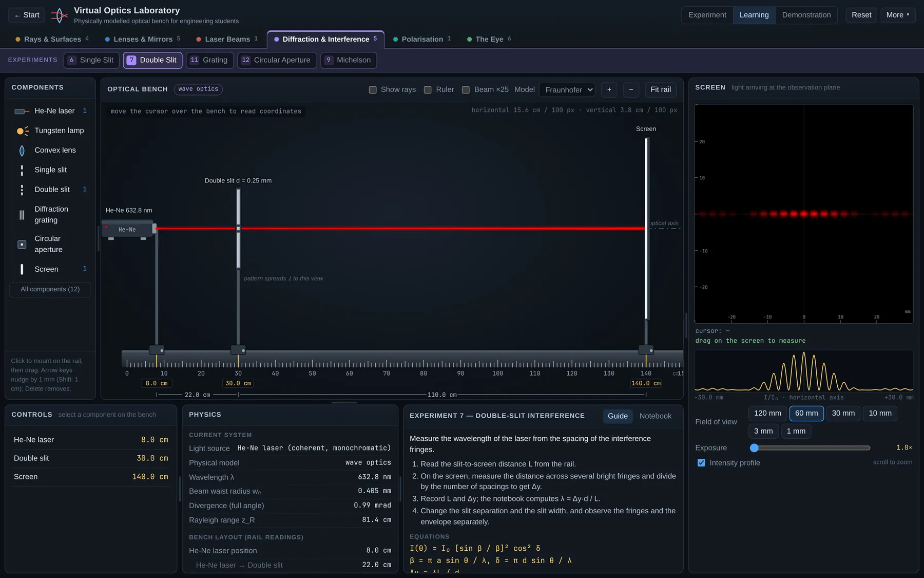Screen dimensions: 924x578
Task: Select the Convex lens component icon
Action: pyautogui.click(x=22, y=151)
